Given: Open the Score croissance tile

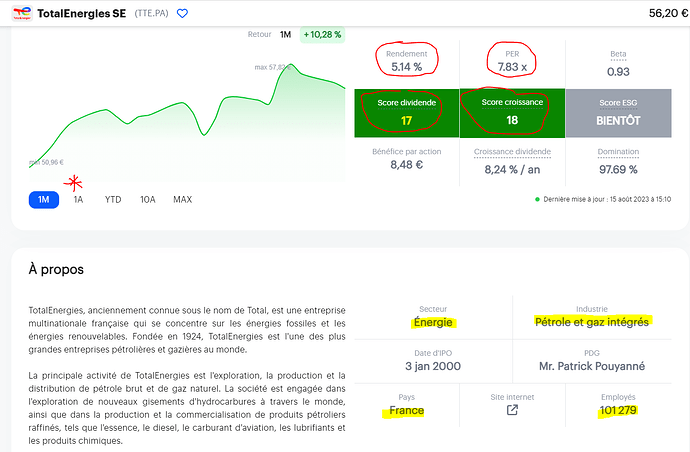Looking at the screenshot, I should 512,112.
